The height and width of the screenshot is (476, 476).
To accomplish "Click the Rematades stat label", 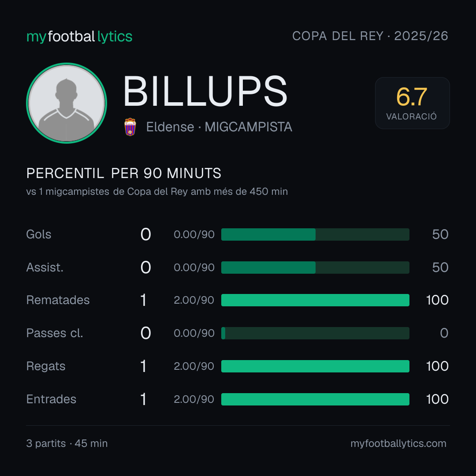I will (x=58, y=300).
